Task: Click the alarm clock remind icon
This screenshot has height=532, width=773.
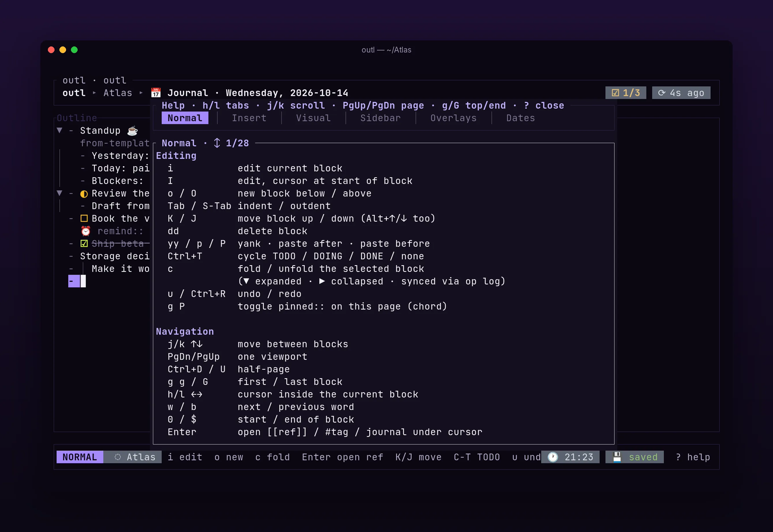Action: pos(86,231)
